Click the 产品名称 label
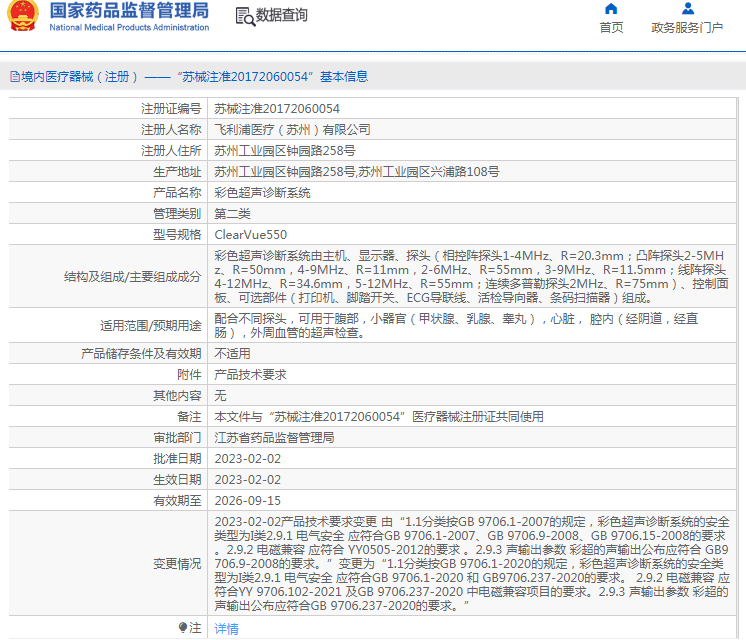The image size is (746, 640). click(177, 193)
